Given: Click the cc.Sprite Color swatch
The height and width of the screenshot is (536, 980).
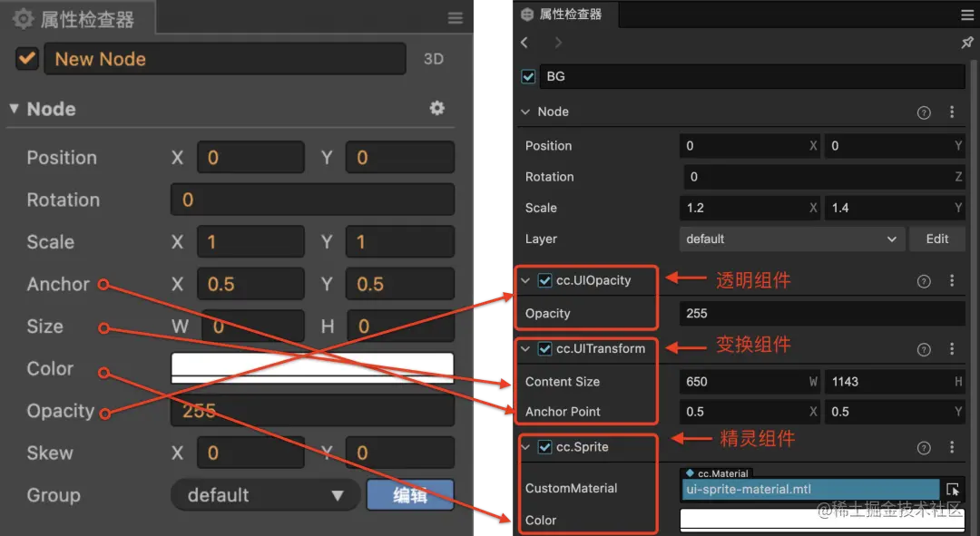Looking at the screenshot, I should point(822,521).
